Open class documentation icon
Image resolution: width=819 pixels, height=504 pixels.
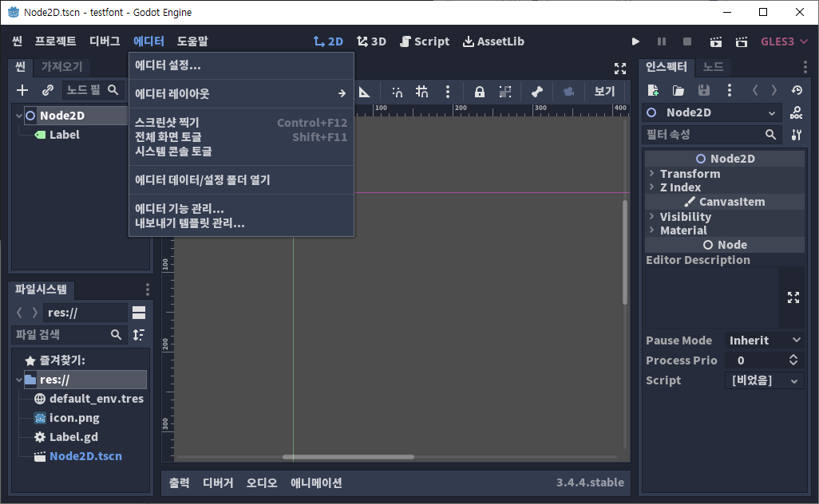point(797,112)
